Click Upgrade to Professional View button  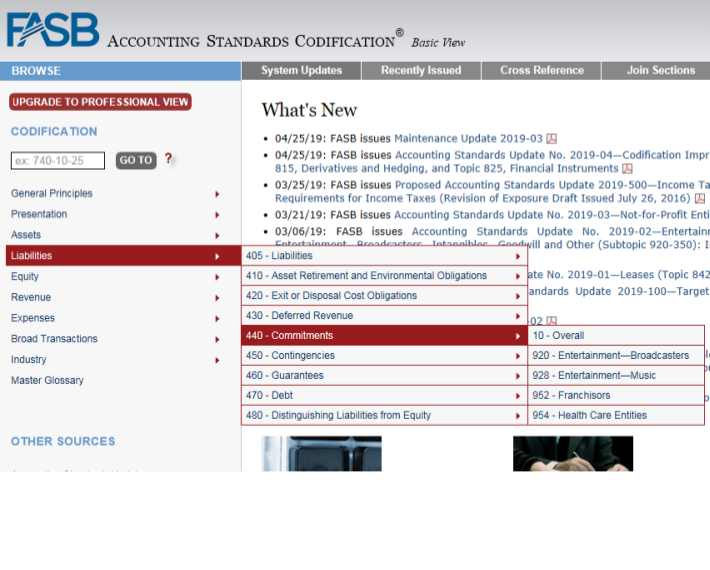(100, 102)
